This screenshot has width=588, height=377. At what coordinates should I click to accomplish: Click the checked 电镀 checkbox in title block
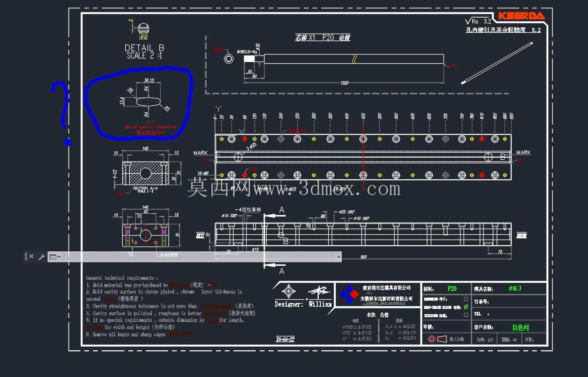point(466,307)
